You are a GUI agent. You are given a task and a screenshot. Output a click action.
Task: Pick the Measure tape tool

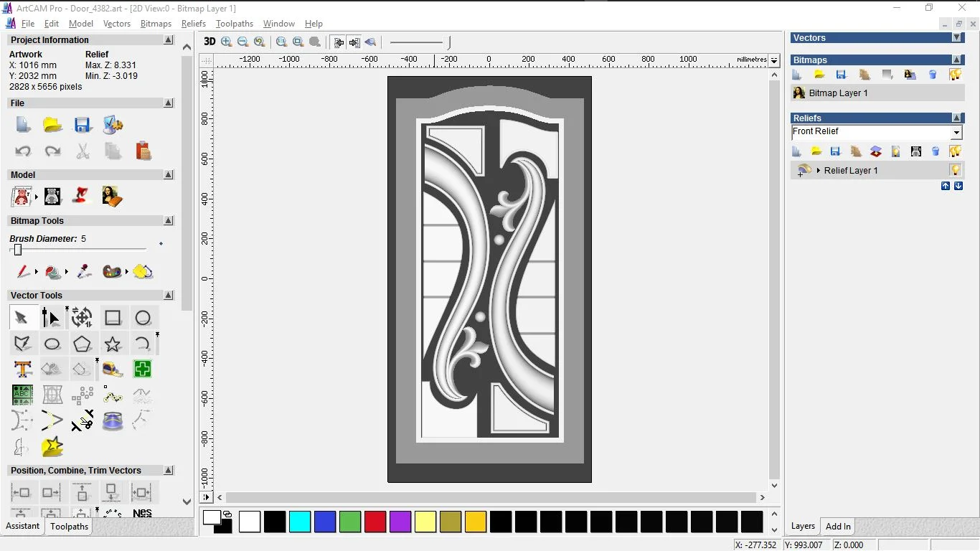click(x=113, y=369)
